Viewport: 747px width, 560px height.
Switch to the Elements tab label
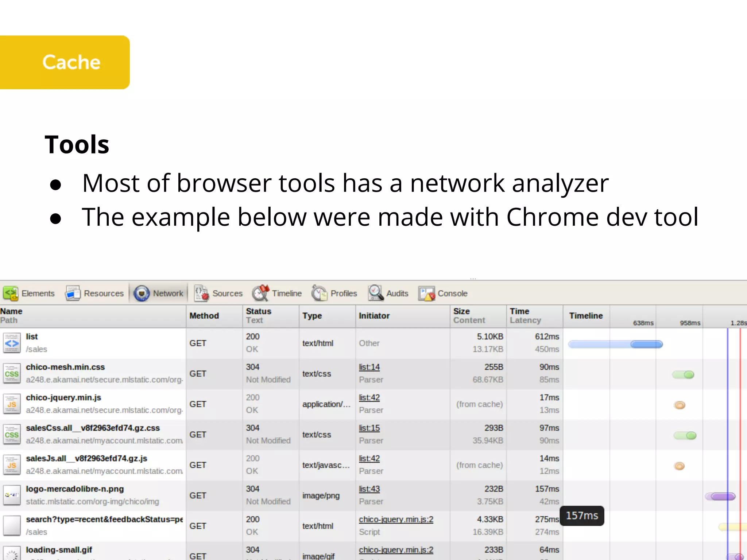pos(38,293)
